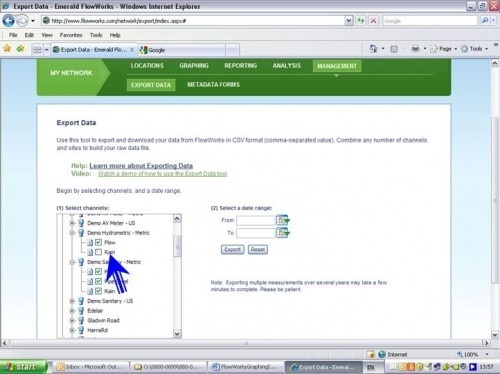Image resolution: width=500 pixels, height=374 pixels.
Task: Click the document icon beside Hydrometric Rain
Action: 90,252
